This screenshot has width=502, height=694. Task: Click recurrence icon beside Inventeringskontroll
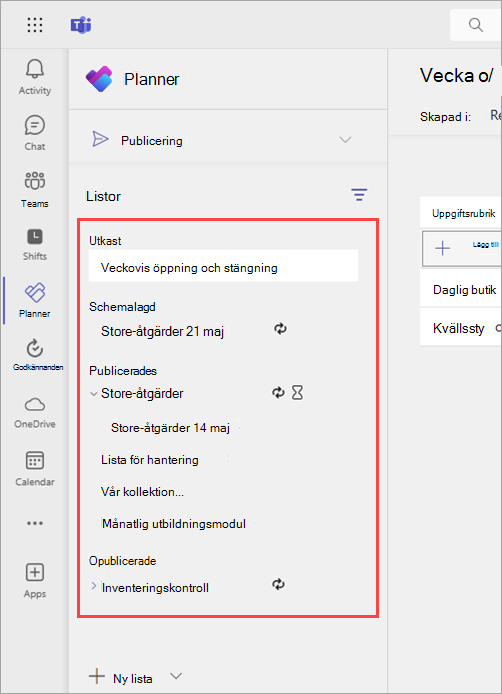(278, 584)
